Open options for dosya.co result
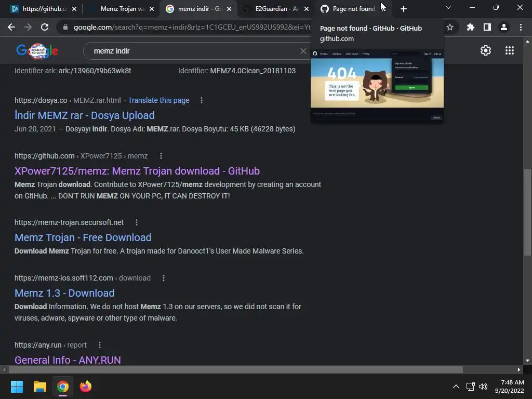532x399 pixels. pyautogui.click(x=202, y=100)
